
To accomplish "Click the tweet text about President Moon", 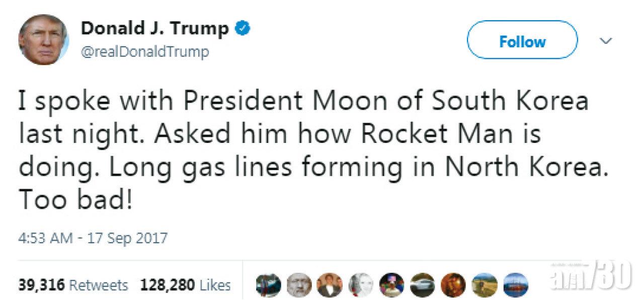I will (x=303, y=151).
